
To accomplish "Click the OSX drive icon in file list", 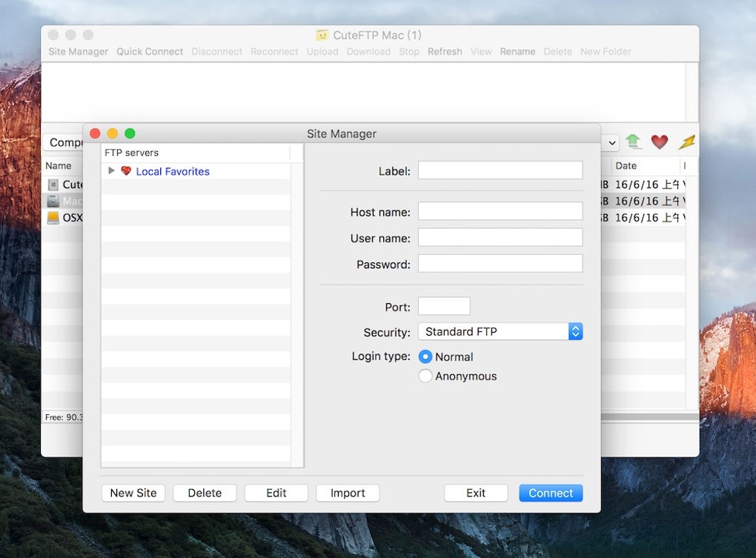I will (53, 217).
